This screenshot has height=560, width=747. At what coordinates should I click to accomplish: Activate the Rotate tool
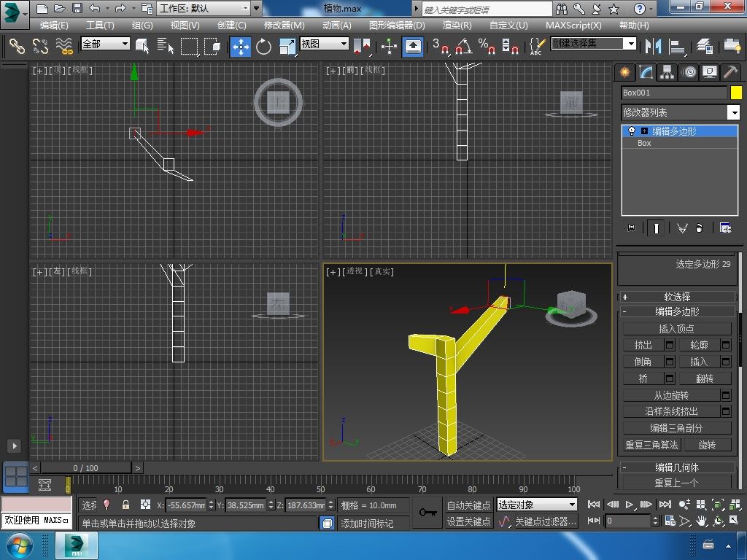coord(263,47)
